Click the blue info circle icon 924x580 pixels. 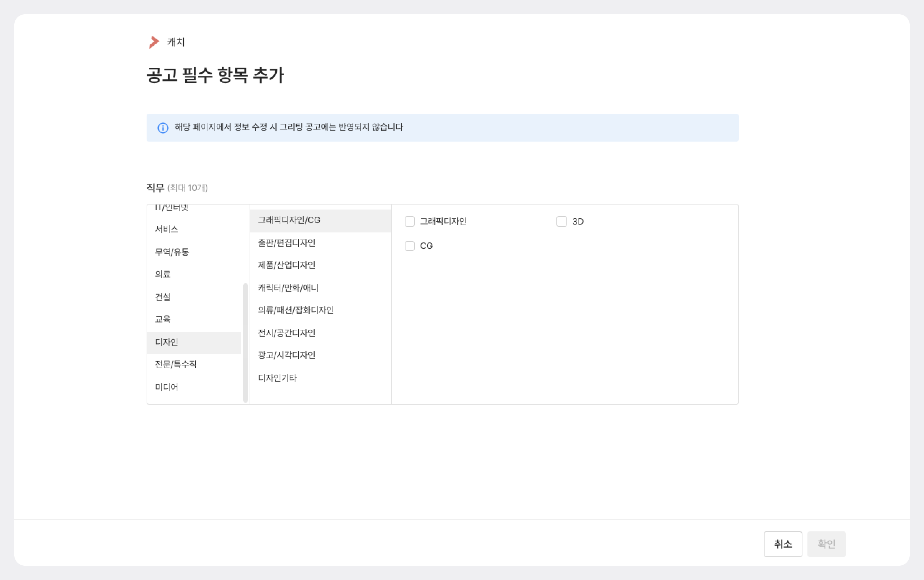[163, 128]
